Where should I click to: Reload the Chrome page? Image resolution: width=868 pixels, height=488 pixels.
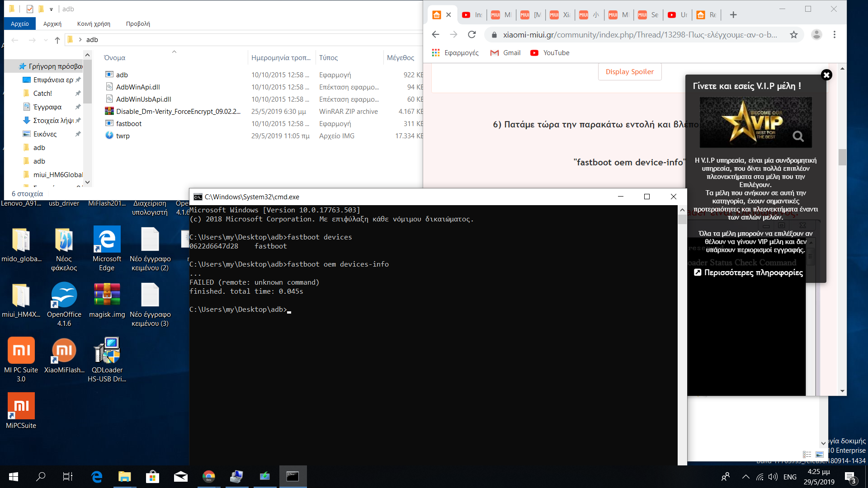[472, 35]
